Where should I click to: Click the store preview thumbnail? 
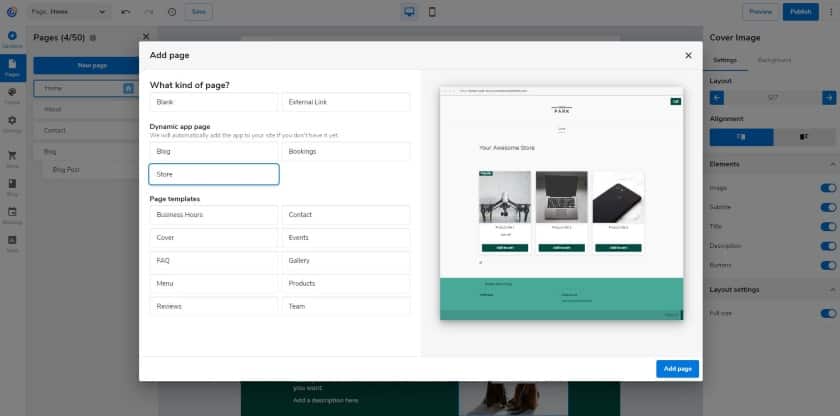pos(561,203)
